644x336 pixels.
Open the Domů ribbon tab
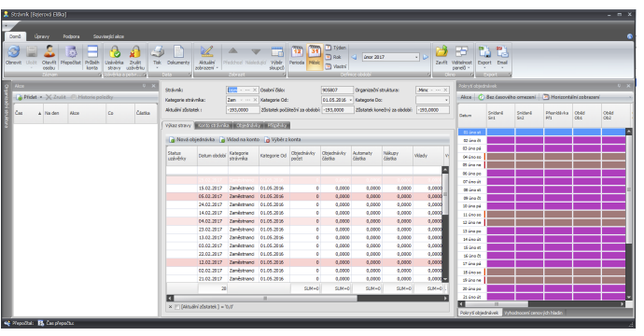15,36
